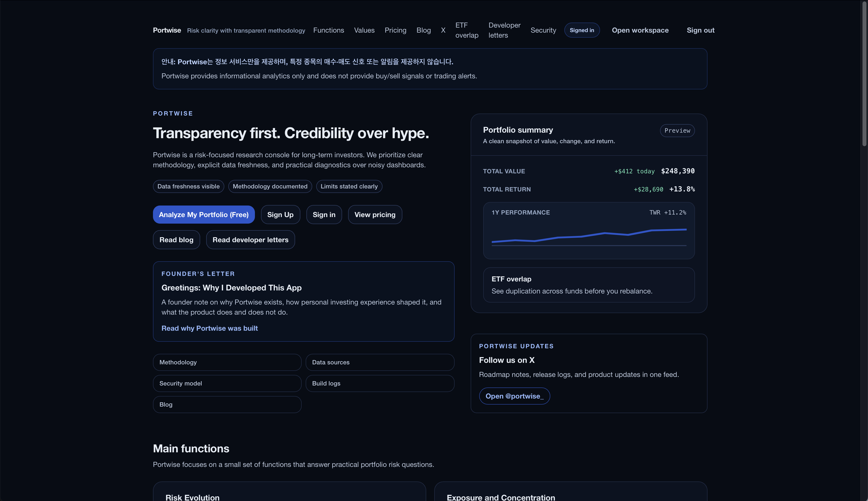Click the Open workspace button

click(640, 30)
